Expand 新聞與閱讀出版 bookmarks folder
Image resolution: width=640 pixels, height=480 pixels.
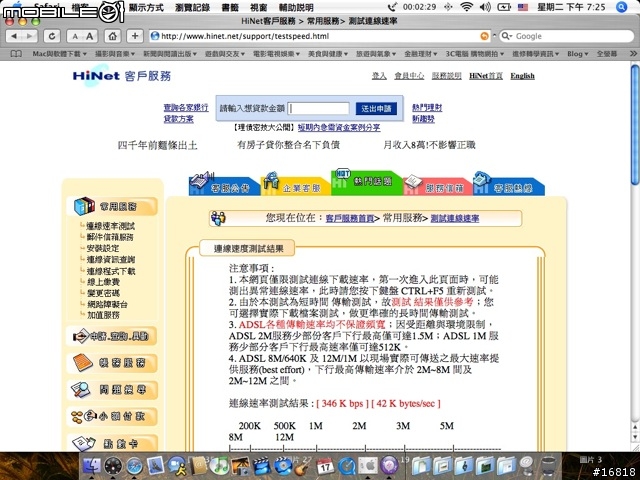(x=170, y=54)
